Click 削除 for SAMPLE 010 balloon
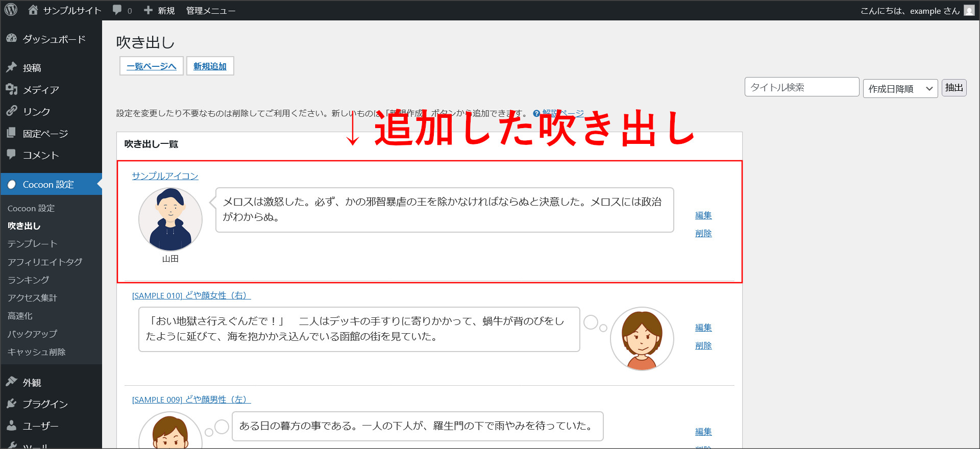This screenshot has height=449, width=980. (x=703, y=345)
